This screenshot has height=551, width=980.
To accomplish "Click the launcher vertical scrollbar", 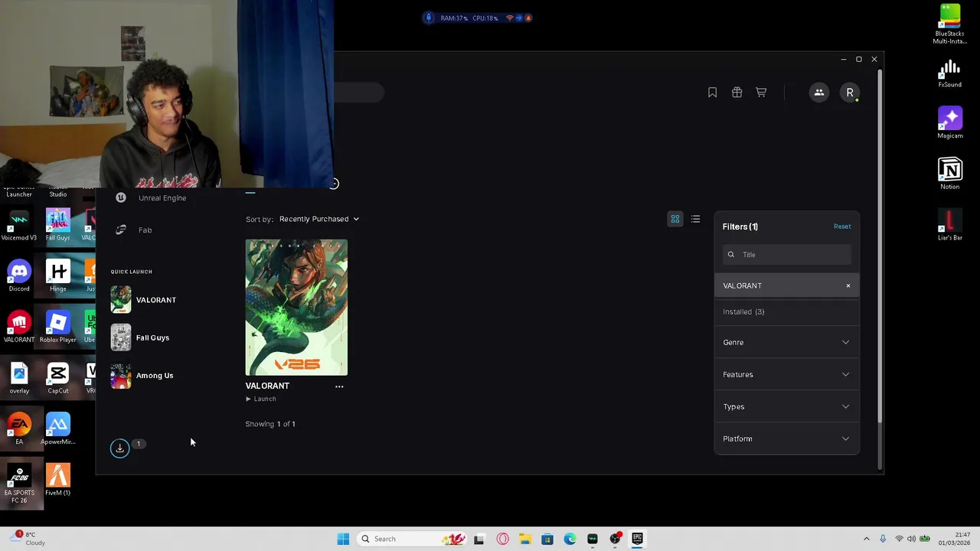I will pyautogui.click(x=880, y=245).
